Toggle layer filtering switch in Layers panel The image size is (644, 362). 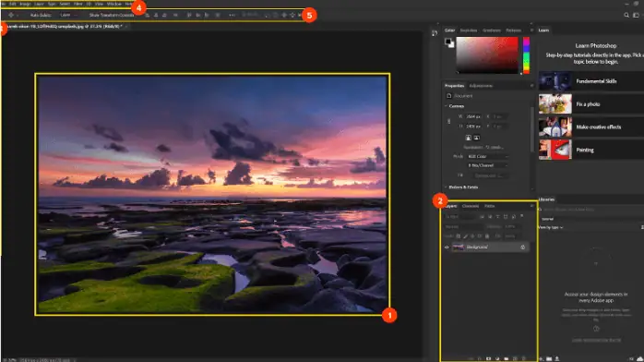click(522, 216)
